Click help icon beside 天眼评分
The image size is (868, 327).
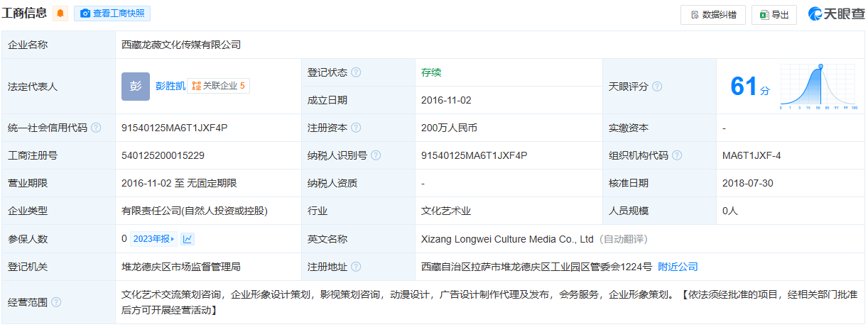(657, 87)
